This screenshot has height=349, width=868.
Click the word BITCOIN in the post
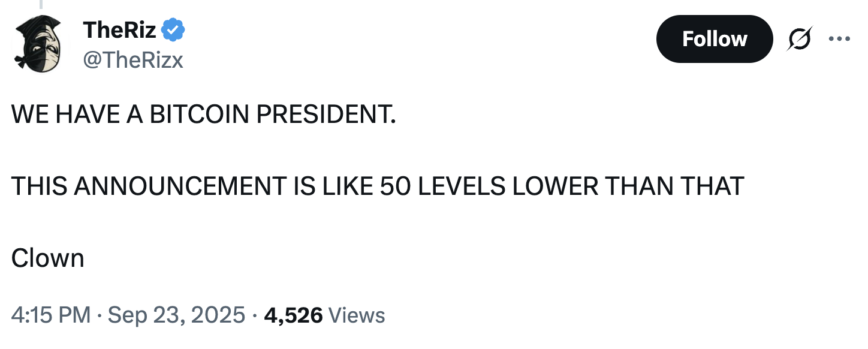(x=200, y=115)
